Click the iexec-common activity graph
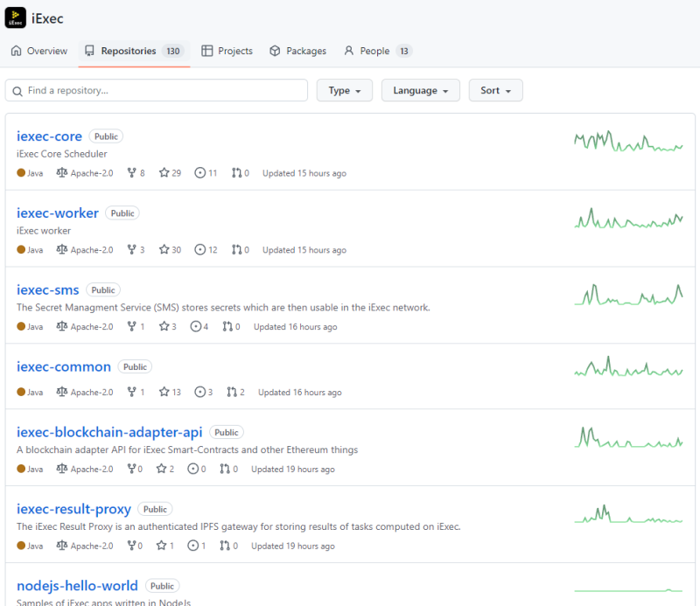 [628, 366]
